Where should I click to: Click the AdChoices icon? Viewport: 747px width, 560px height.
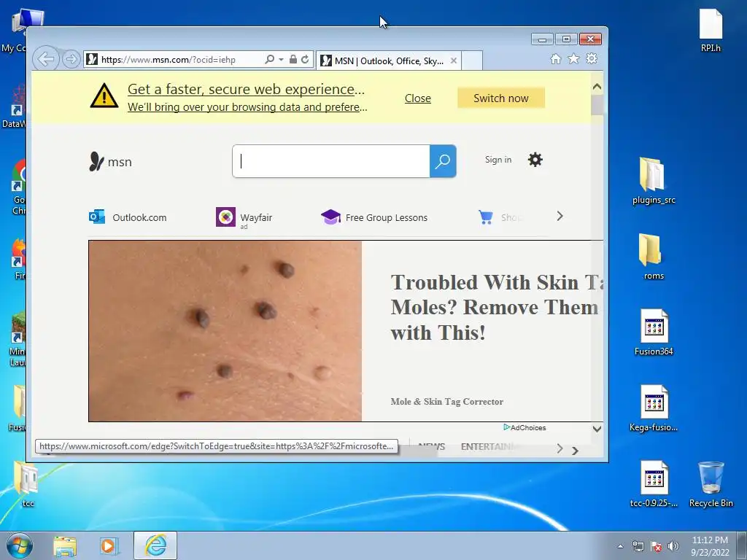[x=506, y=427]
